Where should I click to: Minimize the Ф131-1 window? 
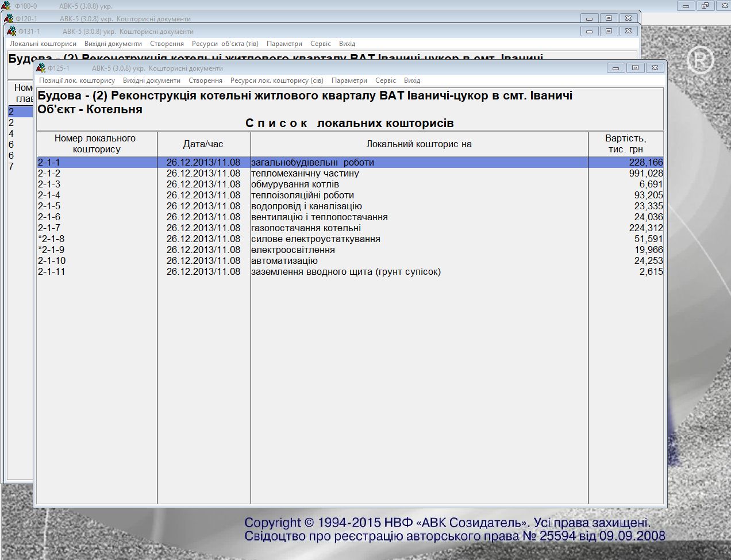point(589,31)
